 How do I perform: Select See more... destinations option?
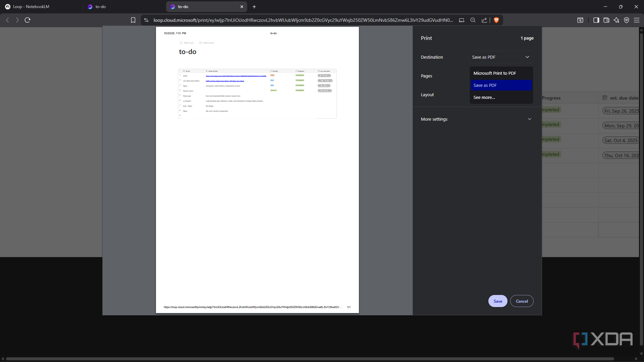point(501,97)
